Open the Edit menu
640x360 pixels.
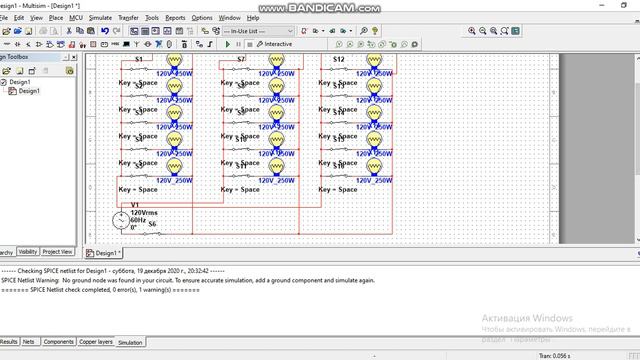click(x=19, y=18)
